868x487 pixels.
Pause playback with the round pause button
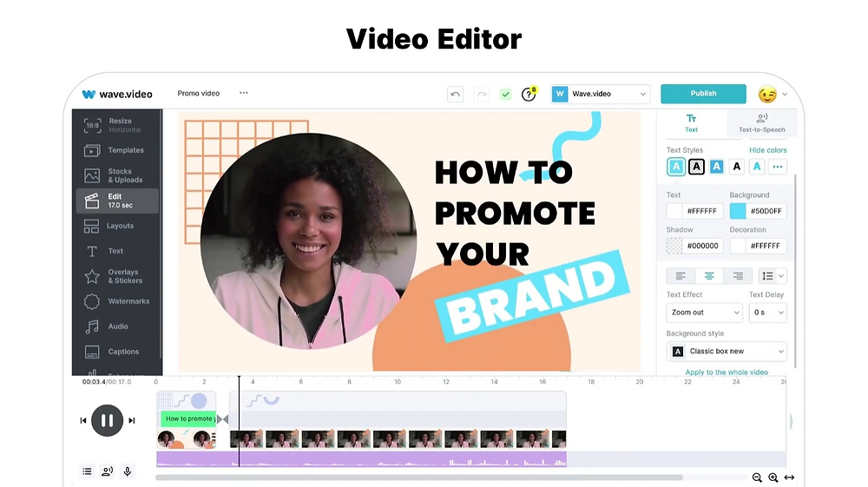107,420
